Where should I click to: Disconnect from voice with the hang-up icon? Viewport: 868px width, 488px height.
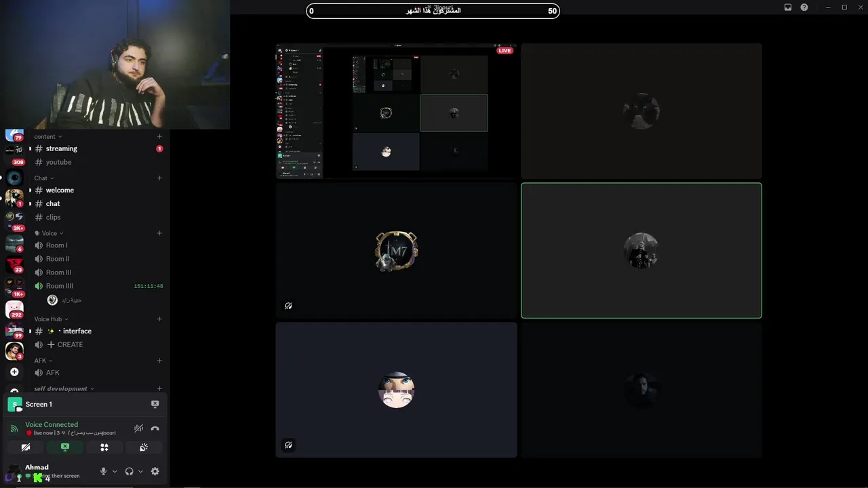155,428
